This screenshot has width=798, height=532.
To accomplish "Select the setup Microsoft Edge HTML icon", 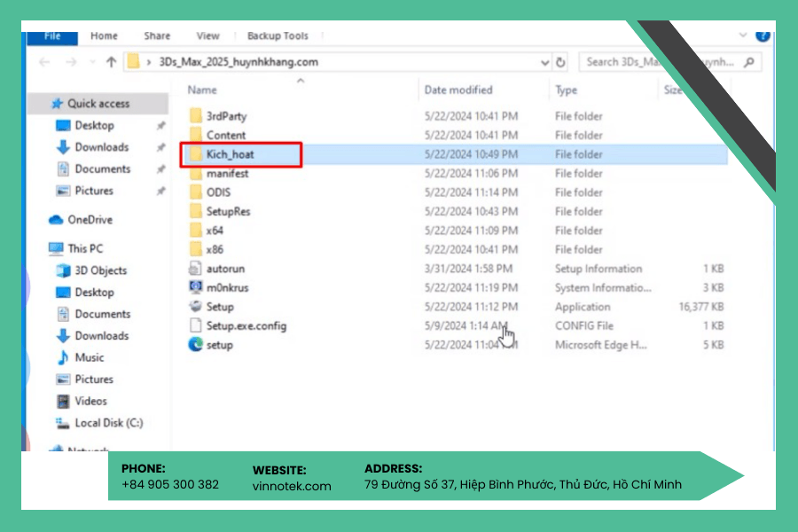I will coord(195,345).
